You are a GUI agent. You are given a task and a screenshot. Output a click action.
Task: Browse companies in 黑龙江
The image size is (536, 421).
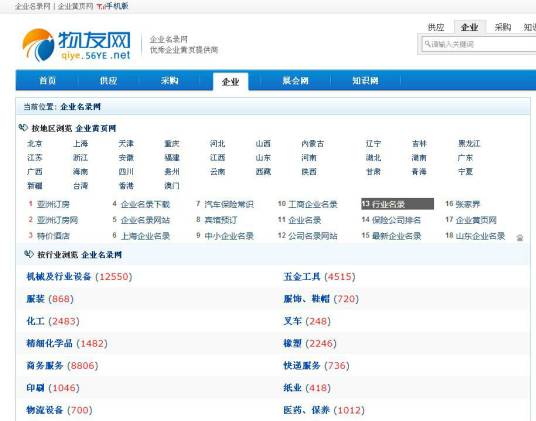(469, 144)
